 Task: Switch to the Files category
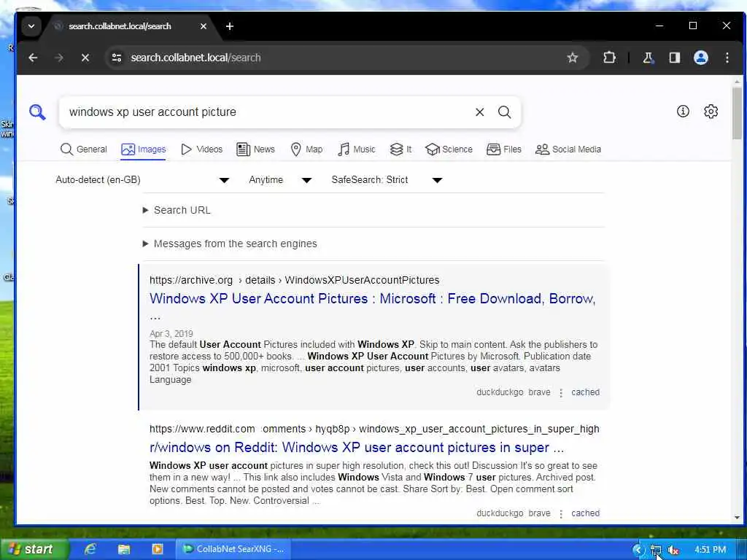tap(504, 149)
